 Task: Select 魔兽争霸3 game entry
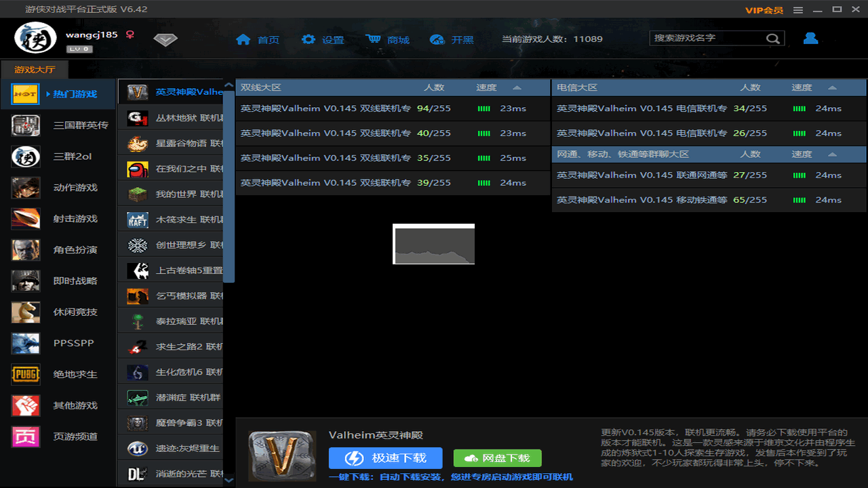tap(170, 423)
